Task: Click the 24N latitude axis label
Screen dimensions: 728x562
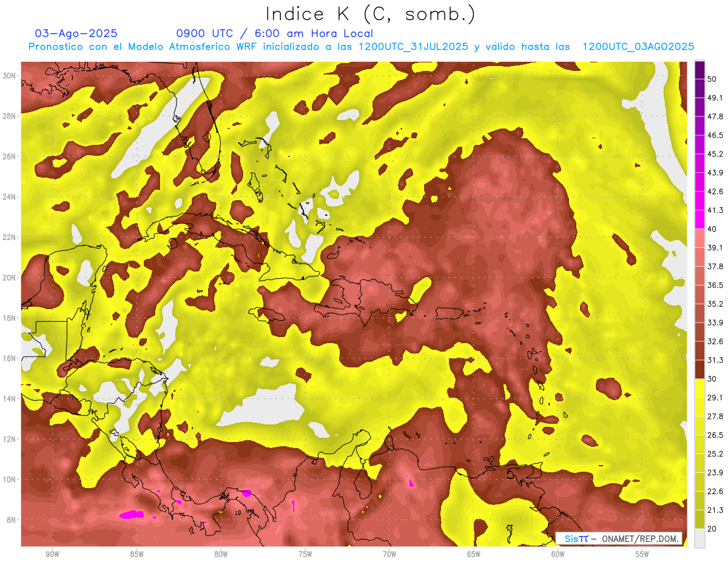Action: tap(10, 197)
